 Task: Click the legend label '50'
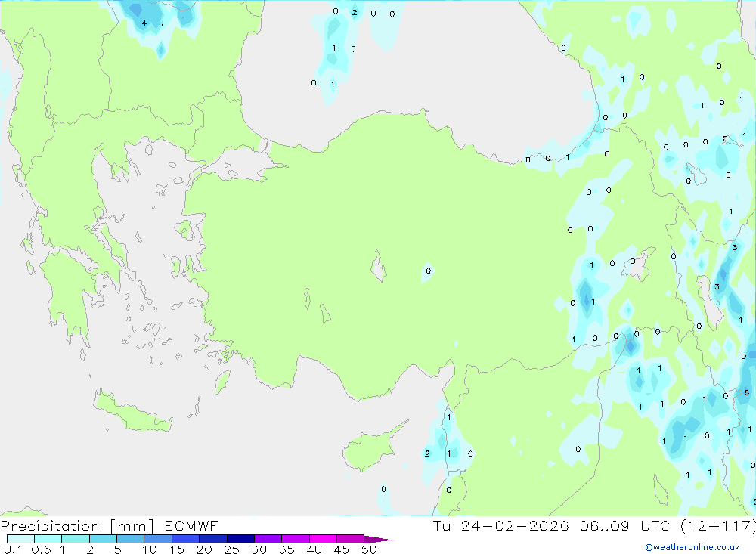[369, 549]
